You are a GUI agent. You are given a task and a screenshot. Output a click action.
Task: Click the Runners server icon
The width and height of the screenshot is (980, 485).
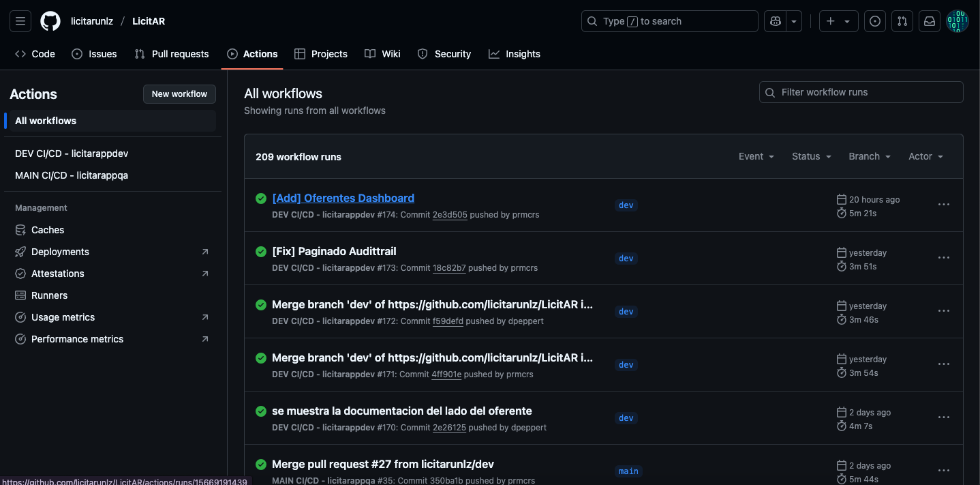coord(20,295)
